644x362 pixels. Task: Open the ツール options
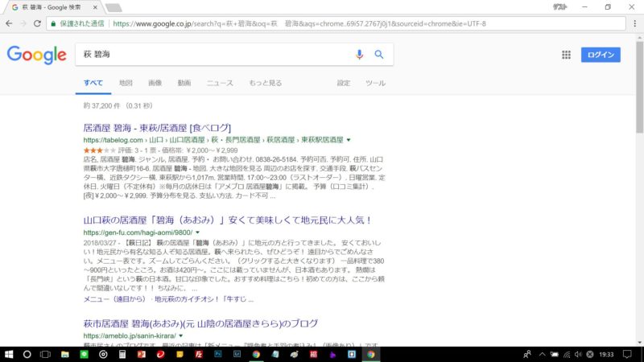coord(375,83)
